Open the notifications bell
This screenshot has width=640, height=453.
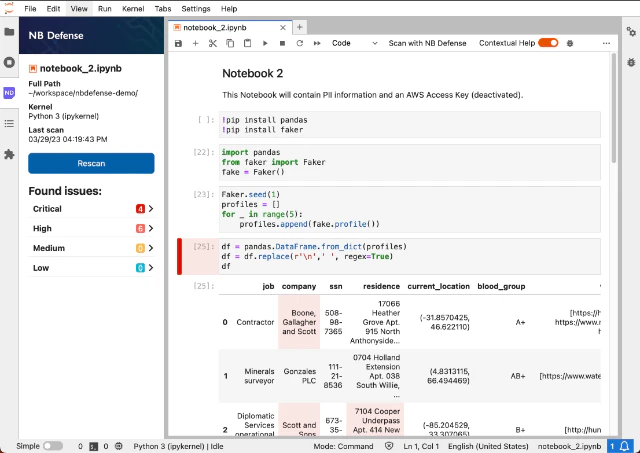(624, 446)
